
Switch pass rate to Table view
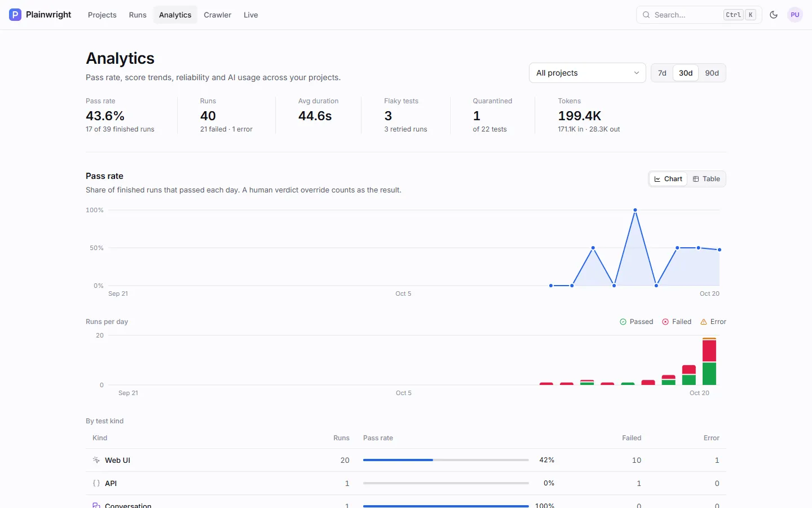coord(707,179)
